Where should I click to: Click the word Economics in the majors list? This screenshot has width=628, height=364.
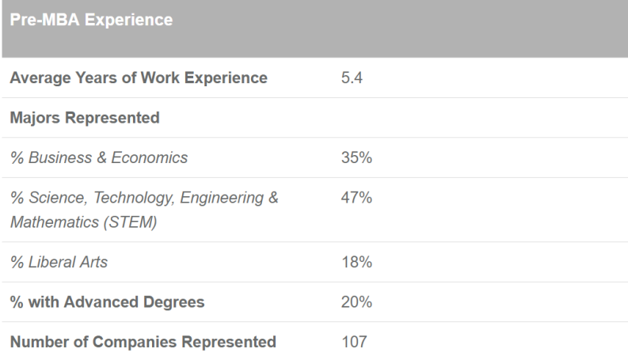(151, 157)
